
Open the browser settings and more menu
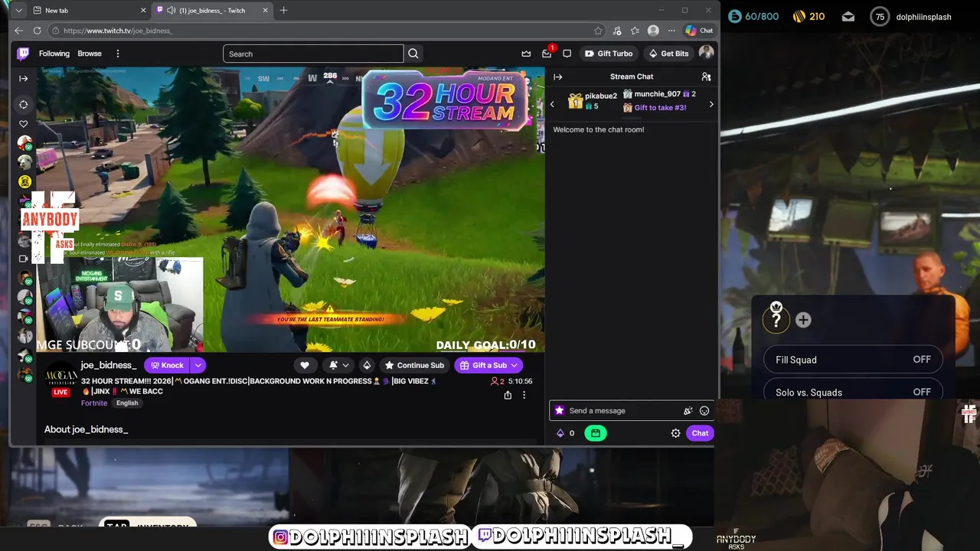click(x=671, y=31)
